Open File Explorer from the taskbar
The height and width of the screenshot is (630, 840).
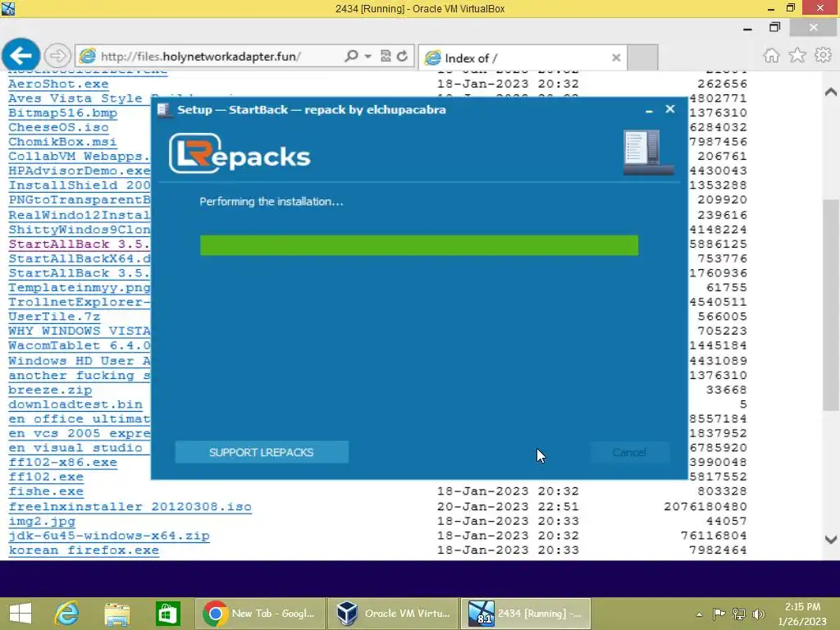pos(116,614)
